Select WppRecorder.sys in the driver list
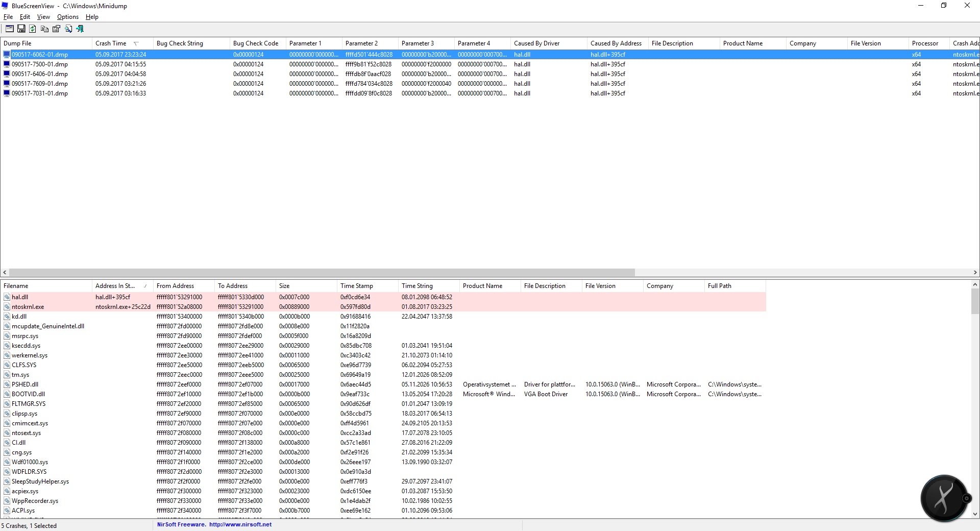 tap(383, 501)
